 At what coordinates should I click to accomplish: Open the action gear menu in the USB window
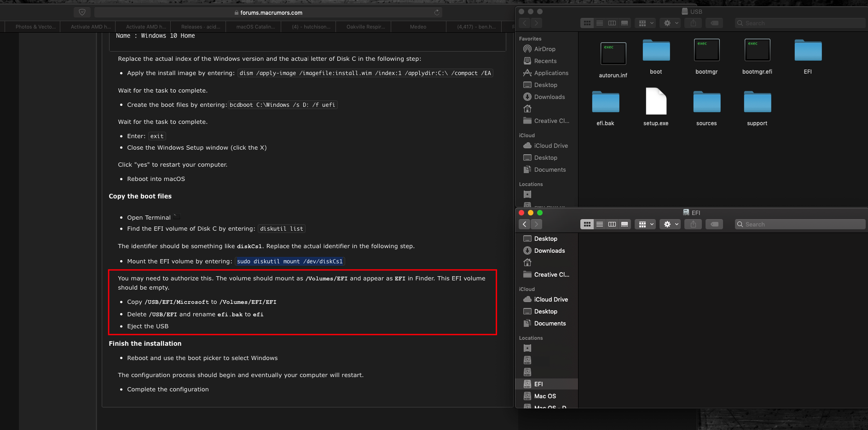click(x=670, y=23)
